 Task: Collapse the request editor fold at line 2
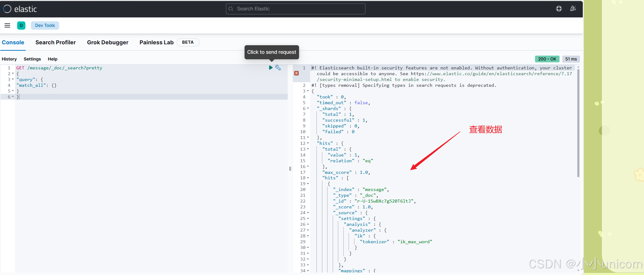click(x=13, y=74)
